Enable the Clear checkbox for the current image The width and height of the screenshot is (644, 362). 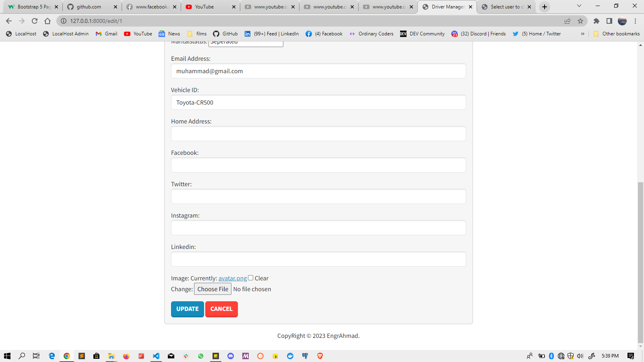pyautogui.click(x=250, y=278)
